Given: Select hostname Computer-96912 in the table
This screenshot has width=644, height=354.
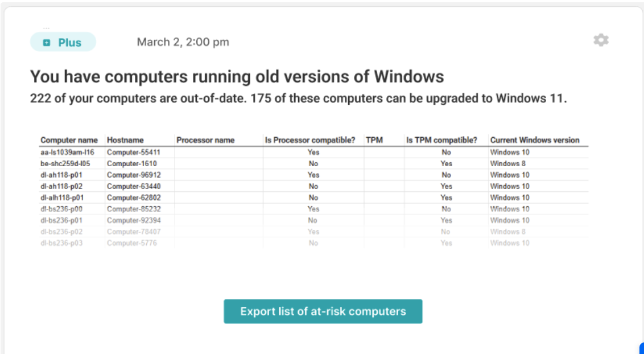Looking at the screenshot, I should pos(134,175).
